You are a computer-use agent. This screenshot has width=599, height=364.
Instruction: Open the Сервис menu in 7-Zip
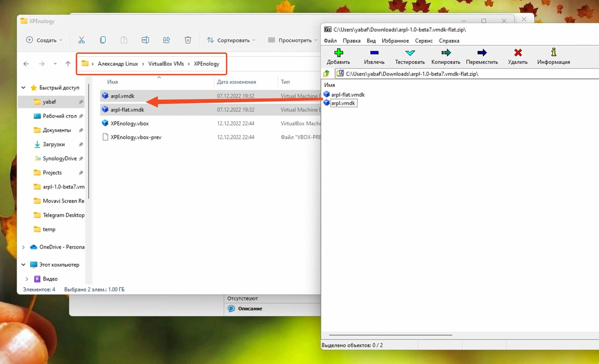[424, 41]
